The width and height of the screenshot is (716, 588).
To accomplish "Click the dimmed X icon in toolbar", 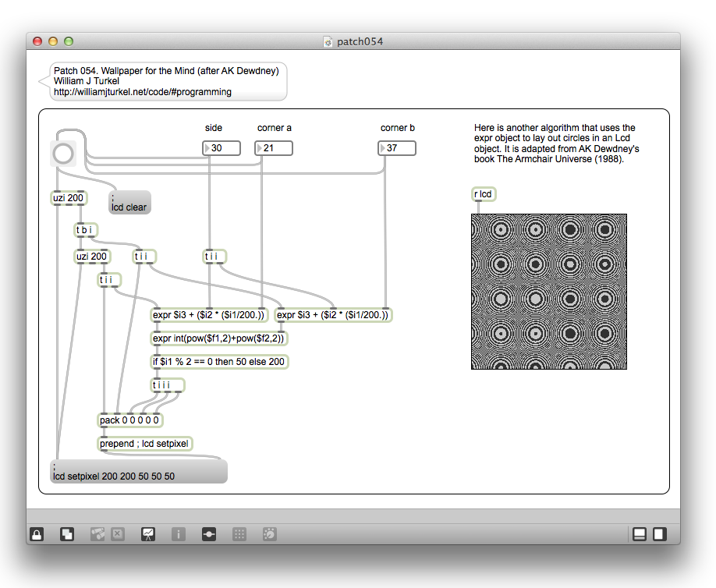I will click(118, 534).
